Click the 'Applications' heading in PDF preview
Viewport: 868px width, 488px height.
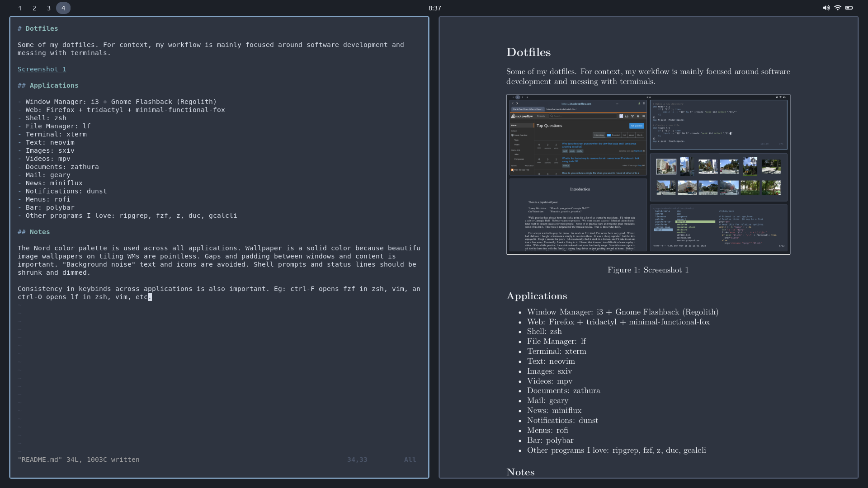click(x=537, y=296)
